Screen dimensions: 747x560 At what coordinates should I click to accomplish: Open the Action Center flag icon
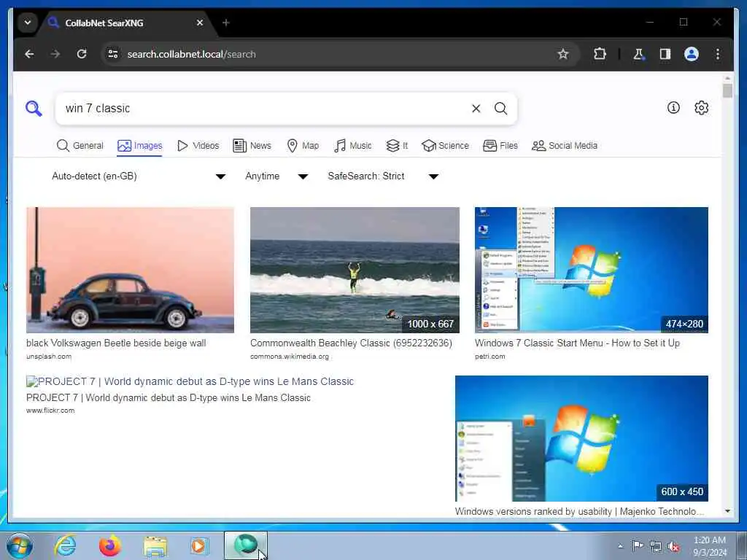[638, 545]
